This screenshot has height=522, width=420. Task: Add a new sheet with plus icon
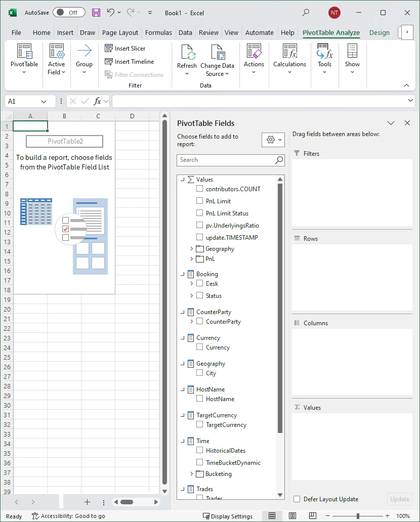click(87, 502)
